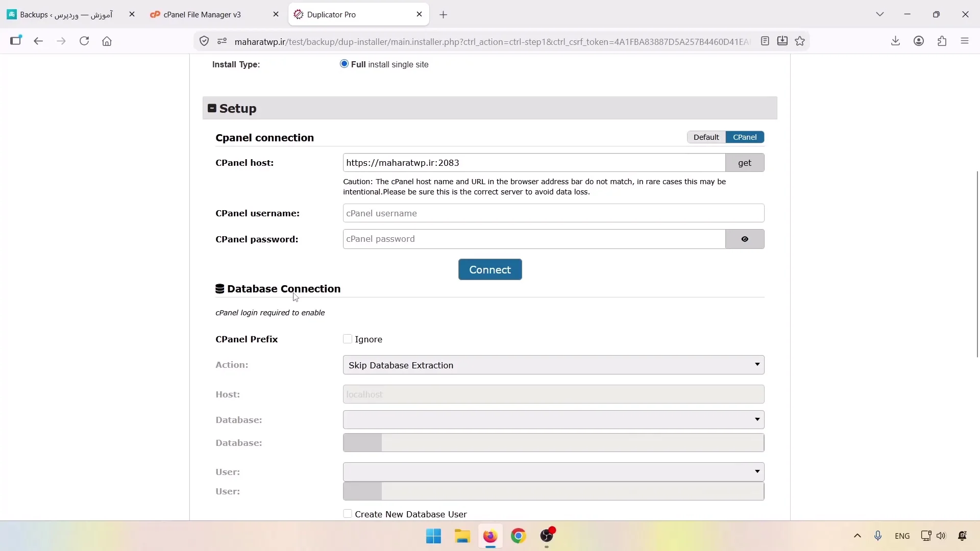
Task: Focus the CPanel host field
Action: pyautogui.click(x=534, y=163)
